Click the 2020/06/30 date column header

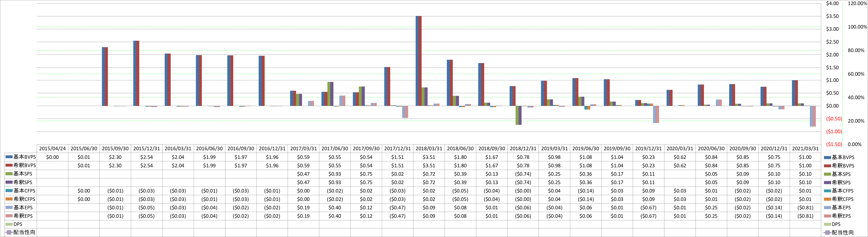[x=711, y=148]
